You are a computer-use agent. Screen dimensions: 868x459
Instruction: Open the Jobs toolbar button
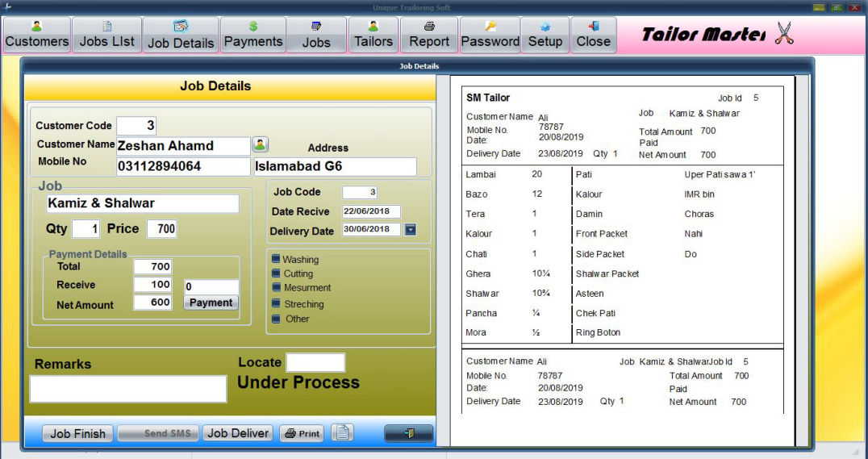[x=316, y=35]
